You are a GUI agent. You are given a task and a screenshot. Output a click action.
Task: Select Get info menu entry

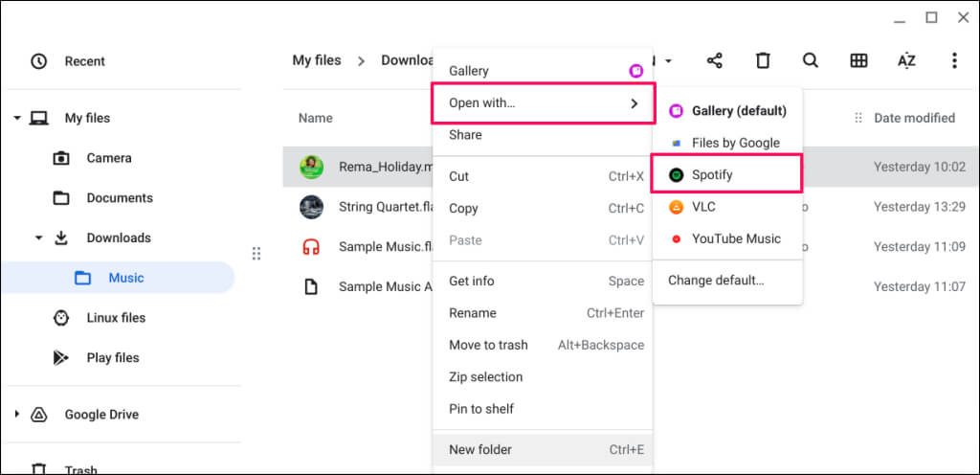[472, 281]
